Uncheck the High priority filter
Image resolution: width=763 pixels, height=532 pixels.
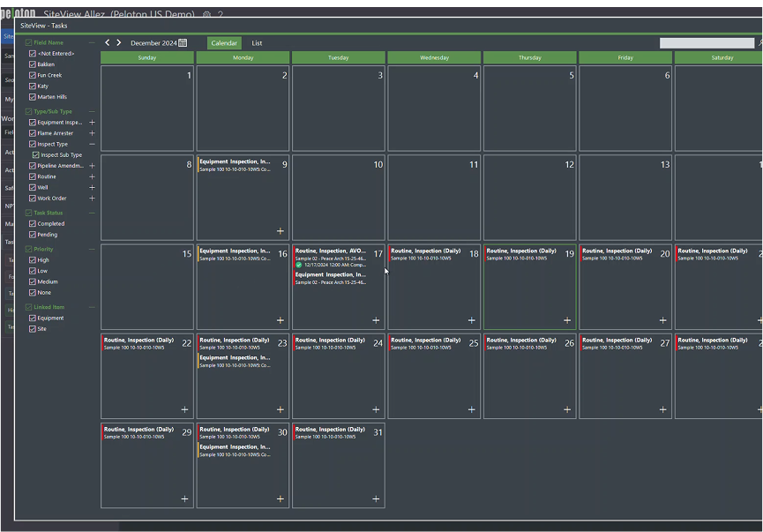point(34,259)
